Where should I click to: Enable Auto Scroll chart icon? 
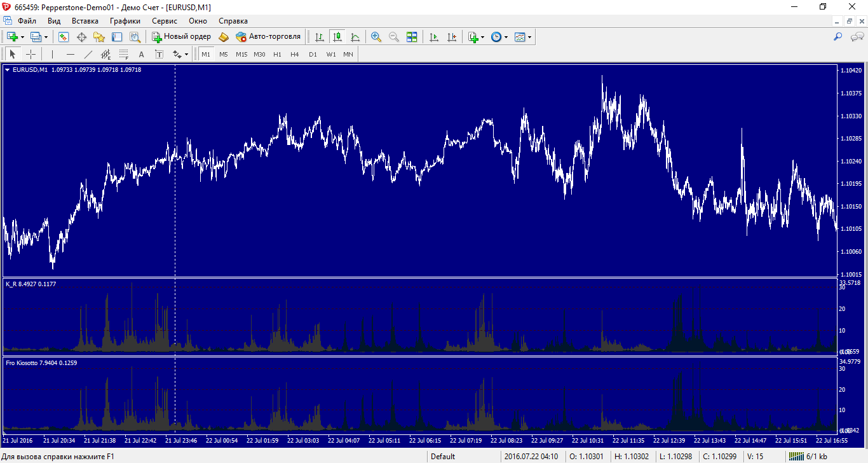tap(434, 37)
